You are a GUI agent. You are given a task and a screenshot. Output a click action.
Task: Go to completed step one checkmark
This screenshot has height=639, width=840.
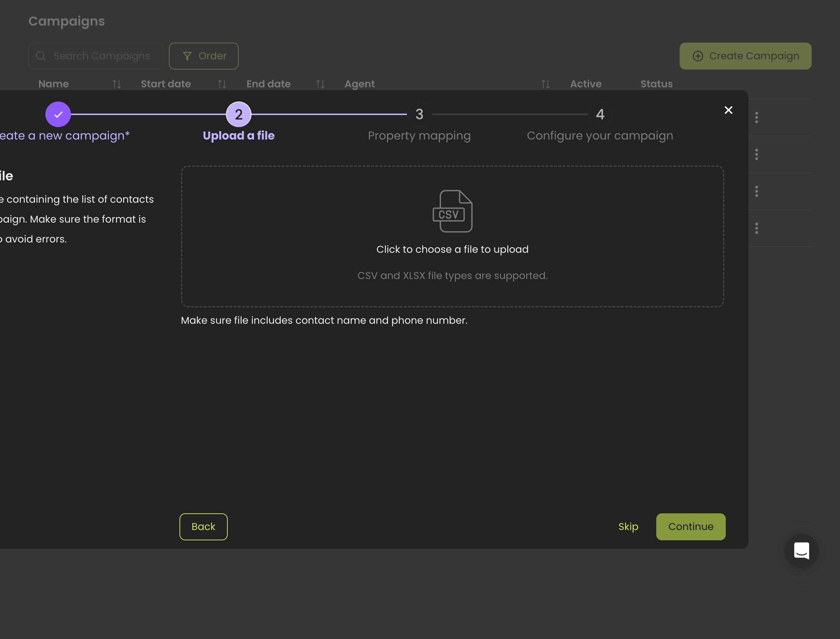(x=58, y=114)
